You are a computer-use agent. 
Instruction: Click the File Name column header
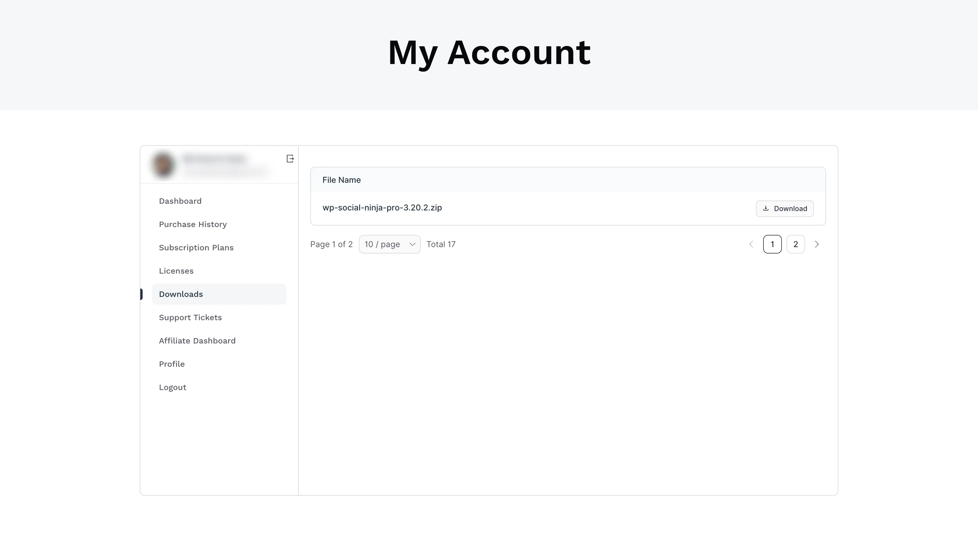point(341,180)
